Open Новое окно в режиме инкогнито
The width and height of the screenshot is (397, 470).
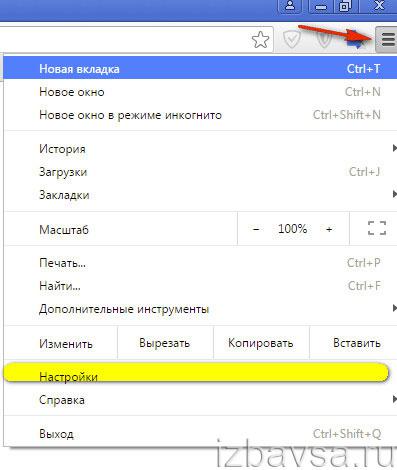point(200,115)
